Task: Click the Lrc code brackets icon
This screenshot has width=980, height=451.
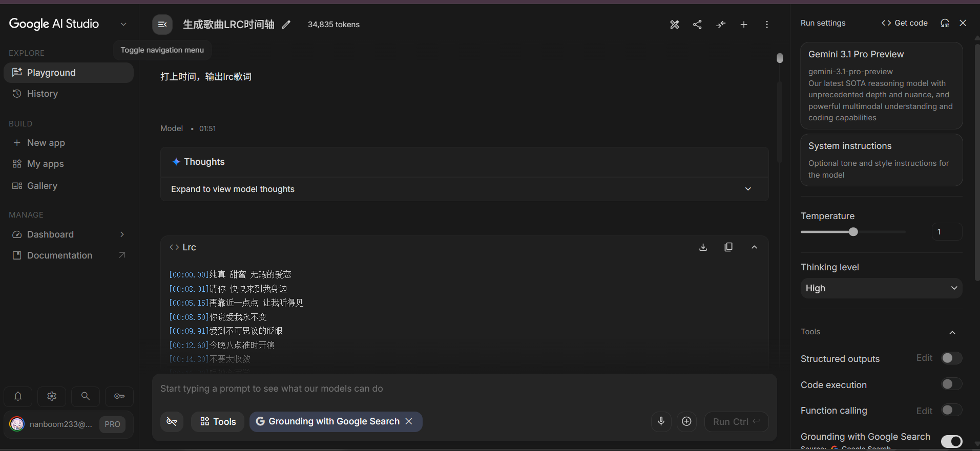Action: pos(174,247)
